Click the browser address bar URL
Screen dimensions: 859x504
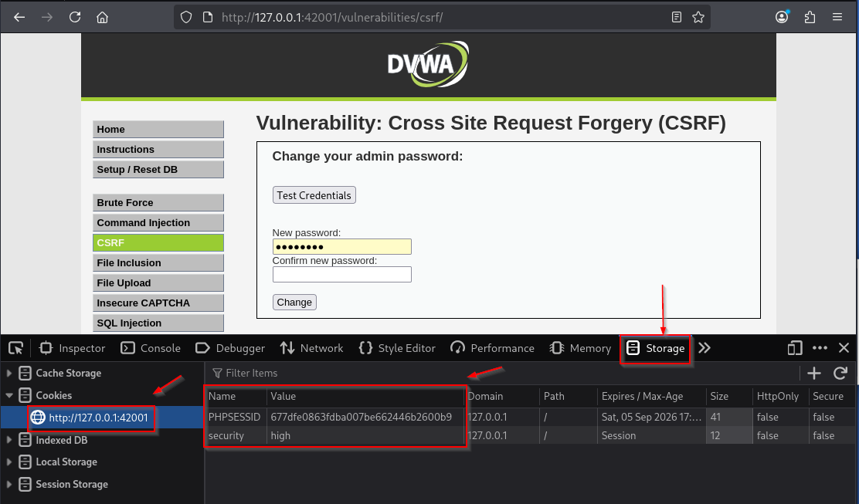coord(332,18)
